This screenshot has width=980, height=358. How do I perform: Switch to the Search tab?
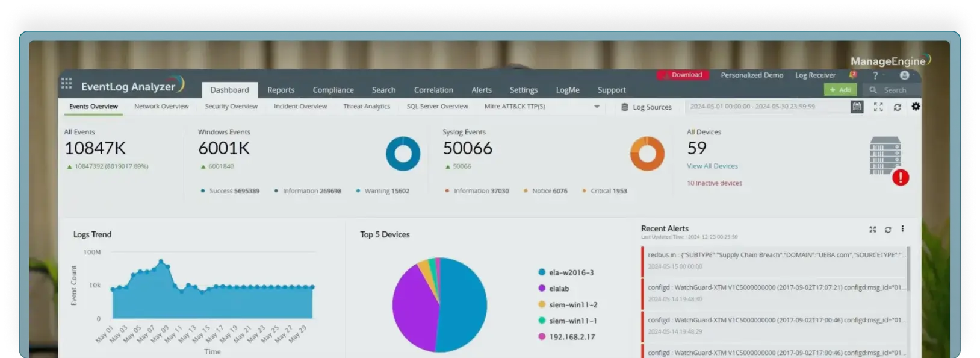tap(383, 90)
